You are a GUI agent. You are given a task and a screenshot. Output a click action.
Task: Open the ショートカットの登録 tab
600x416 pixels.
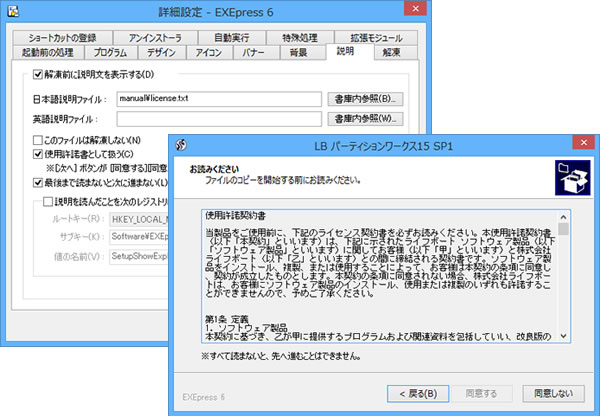[62, 38]
